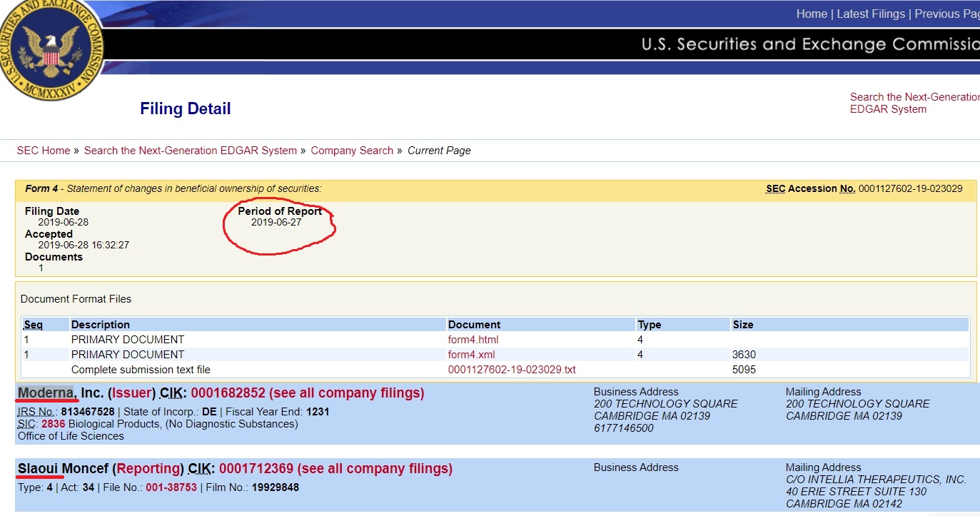Select Current Page breadcrumb text
The image size is (980, 516).
pos(439,151)
